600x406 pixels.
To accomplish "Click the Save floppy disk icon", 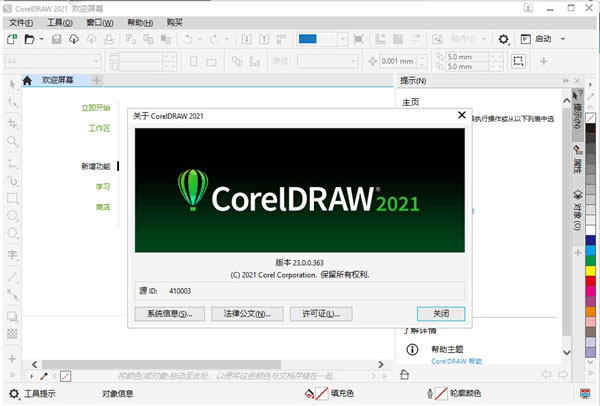I will (x=56, y=39).
